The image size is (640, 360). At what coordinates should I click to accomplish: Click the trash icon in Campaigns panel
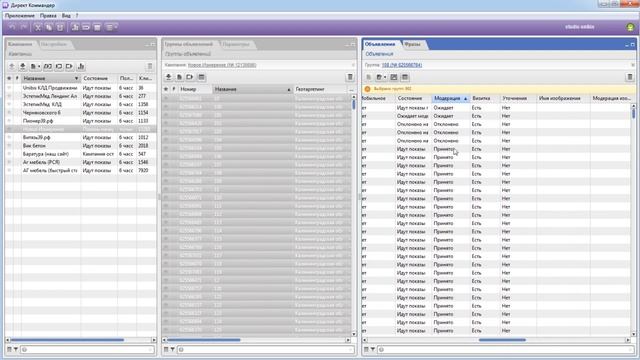point(150,66)
